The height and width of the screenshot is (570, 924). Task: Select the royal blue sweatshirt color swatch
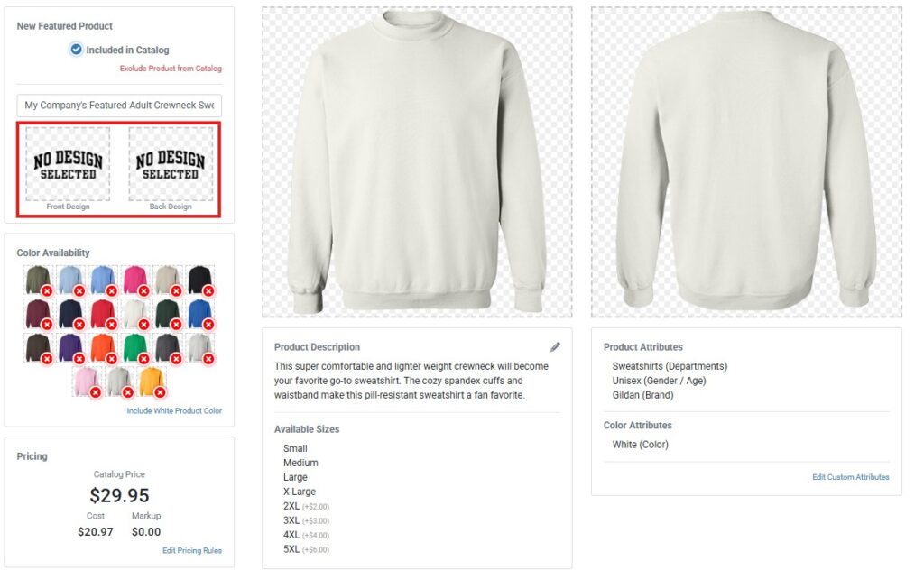199,313
